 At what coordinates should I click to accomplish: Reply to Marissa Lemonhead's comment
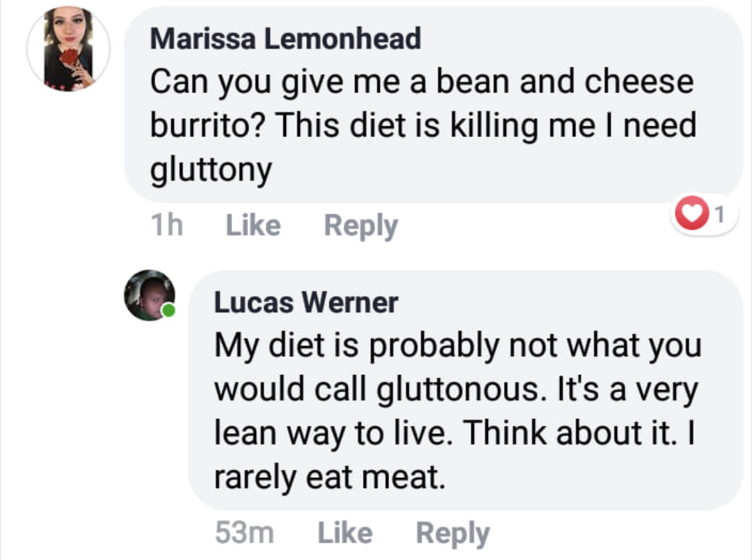(361, 226)
